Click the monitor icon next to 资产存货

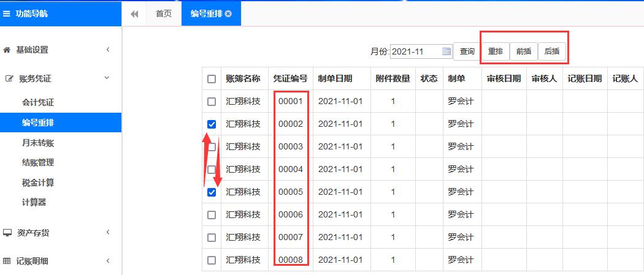coord(7,232)
